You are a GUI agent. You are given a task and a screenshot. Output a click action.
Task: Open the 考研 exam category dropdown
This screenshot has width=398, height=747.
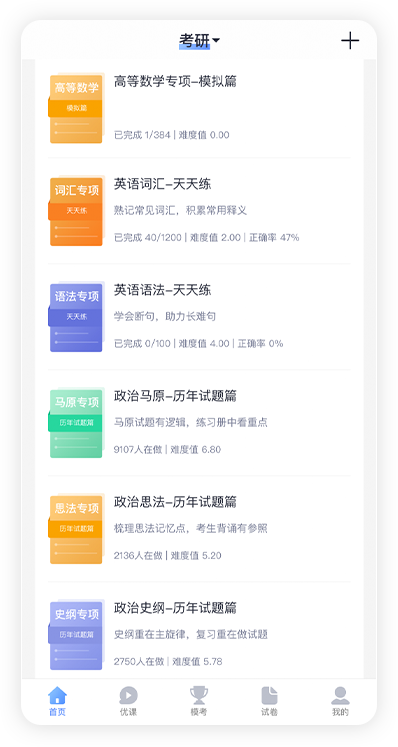pyautogui.click(x=199, y=41)
